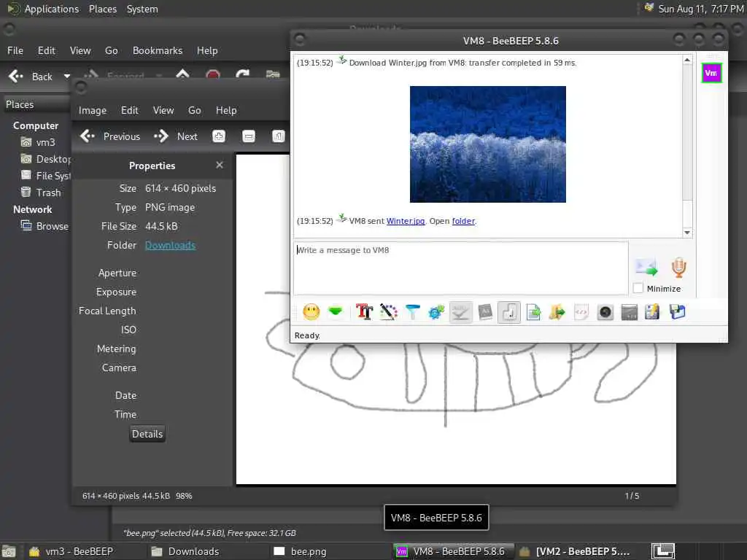
Task: Open the Bookmarks menu in file manager
Action: point(158,50)
